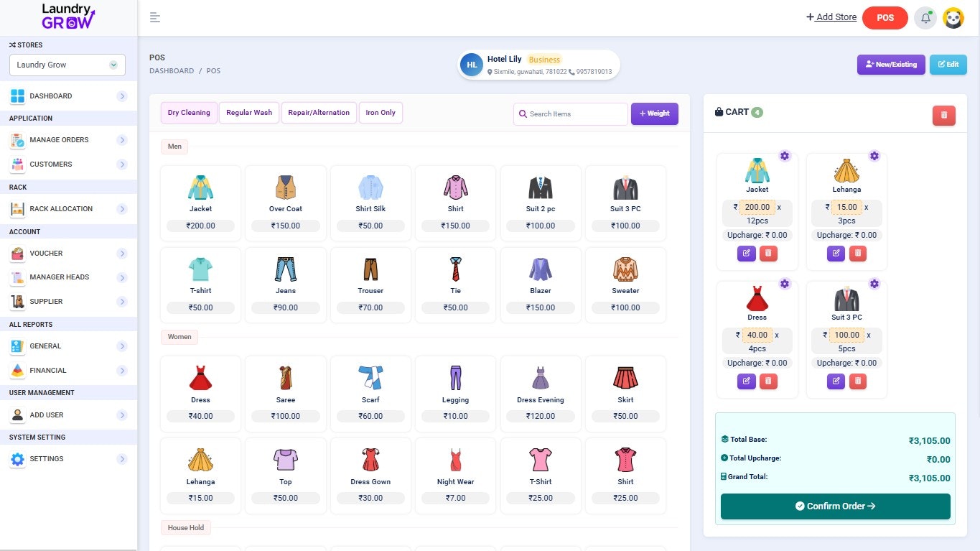Add Trouser item to cart
The width and height of the screenshot is (980, 551).
[370, 284]
